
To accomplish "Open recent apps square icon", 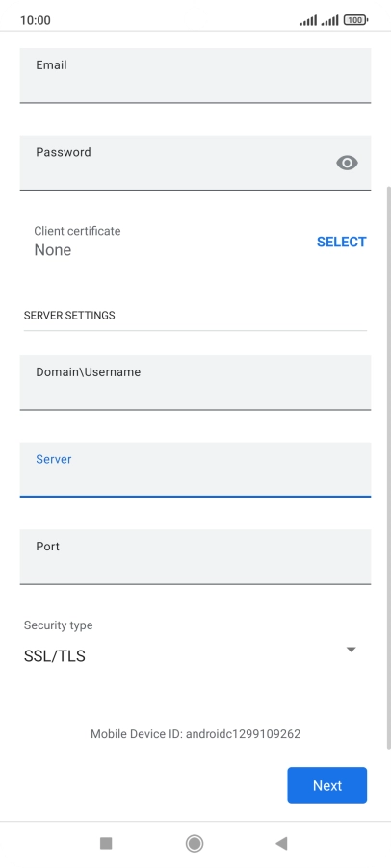I will tap(106, 843).
